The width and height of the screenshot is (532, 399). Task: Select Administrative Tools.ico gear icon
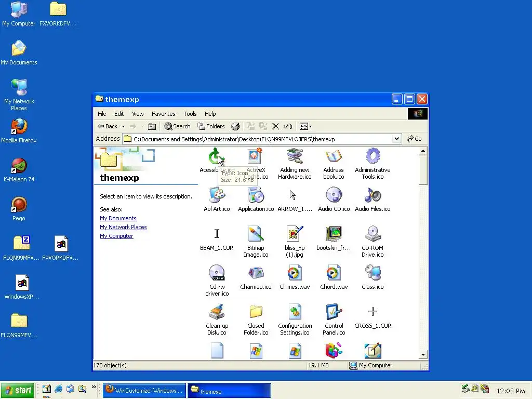(x=373, y=156)
